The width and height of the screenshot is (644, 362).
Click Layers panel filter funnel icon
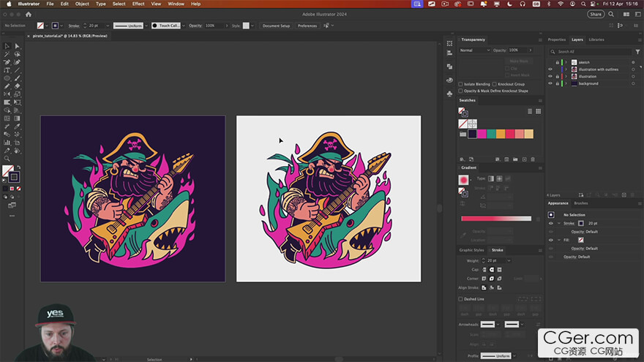[637, 52]
